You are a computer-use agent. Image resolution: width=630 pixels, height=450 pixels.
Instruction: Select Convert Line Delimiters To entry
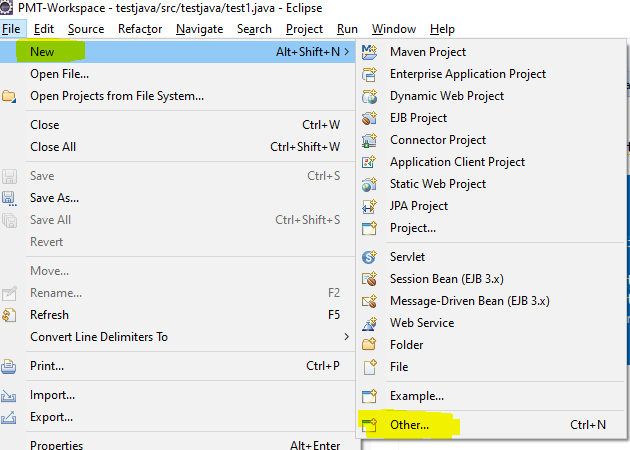[x=178, y=337]
